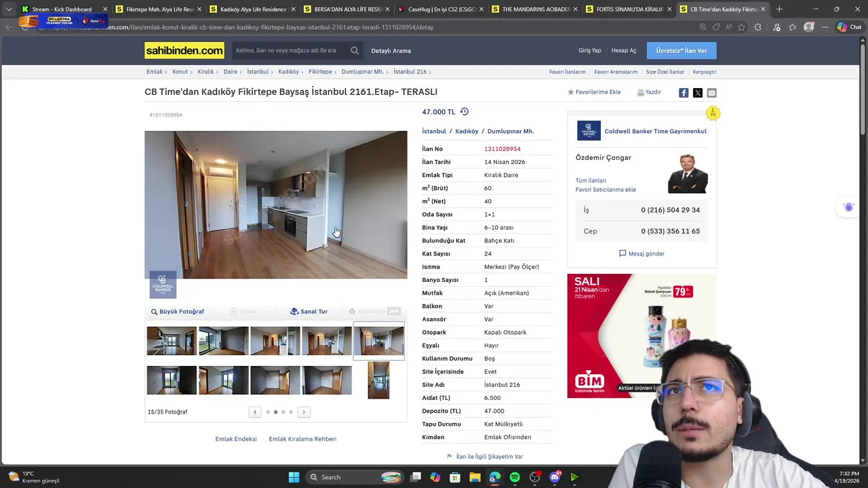The height and width of the screenshot is (488, 868).
Task: Switch to FORTİS SİNANLI'DA KİRALIK tab
Action: click(629, 9)
